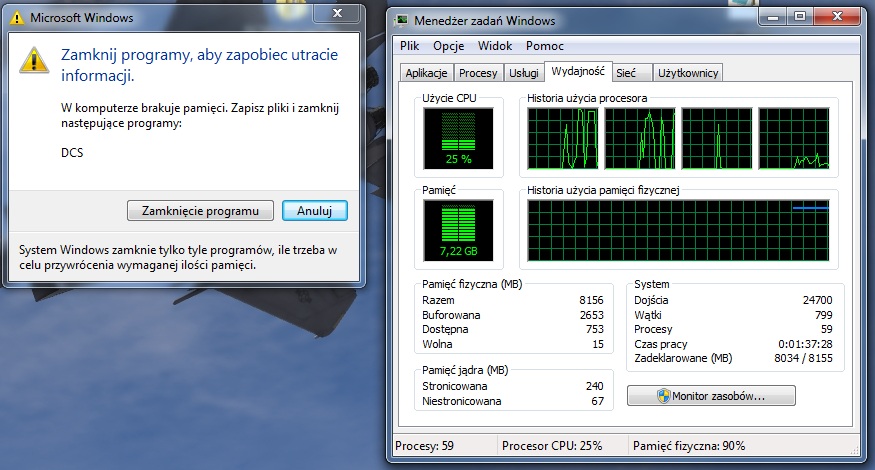Open the Widok menu

[494, 46]
